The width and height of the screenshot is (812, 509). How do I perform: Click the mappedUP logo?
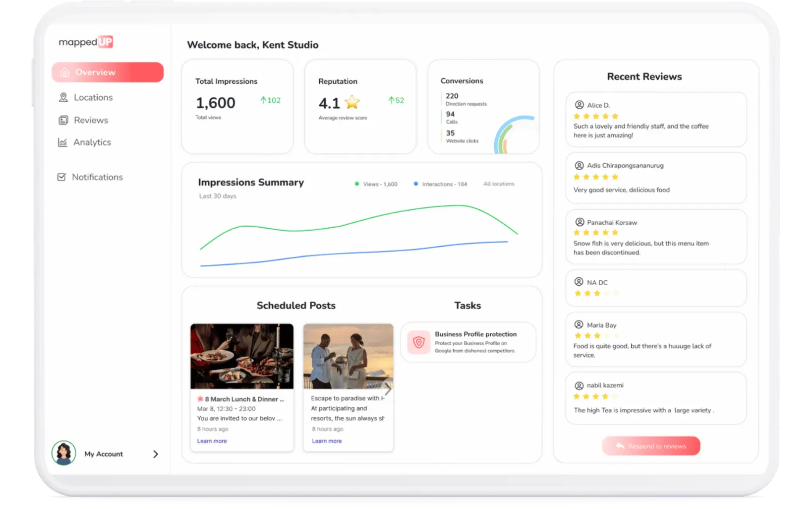86,42
